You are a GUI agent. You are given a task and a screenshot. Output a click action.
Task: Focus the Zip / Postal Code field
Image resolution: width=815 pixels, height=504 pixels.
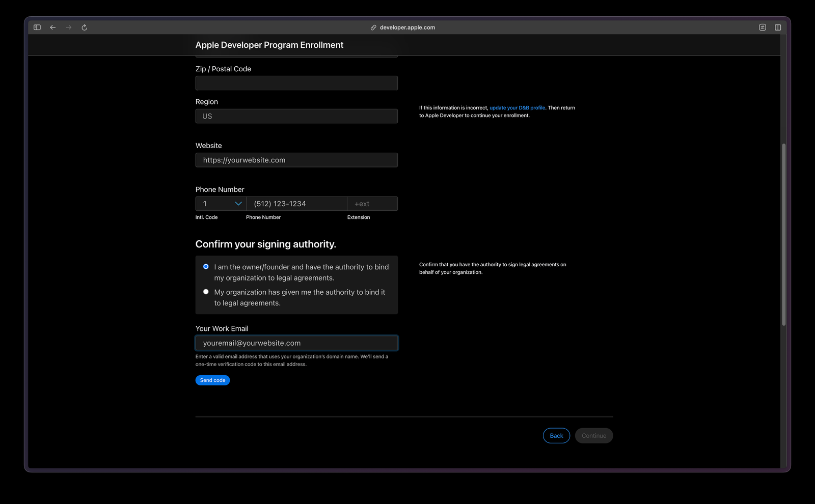pos(296,83)
